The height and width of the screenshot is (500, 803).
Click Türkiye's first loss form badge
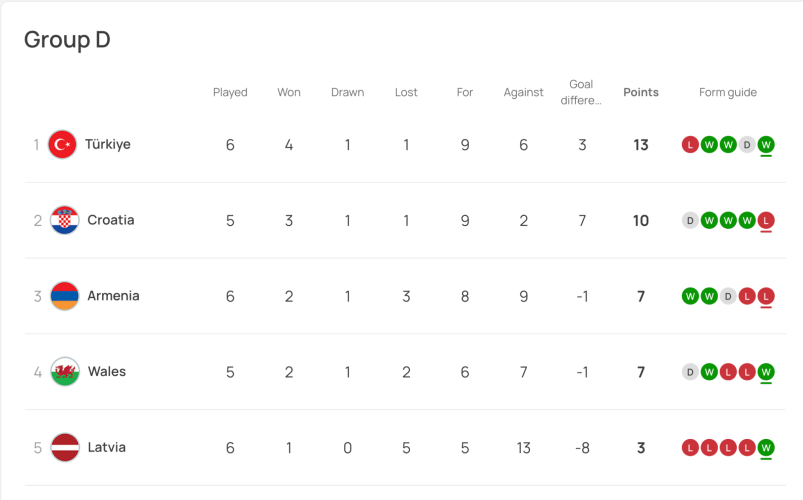[x=690, y=145]
